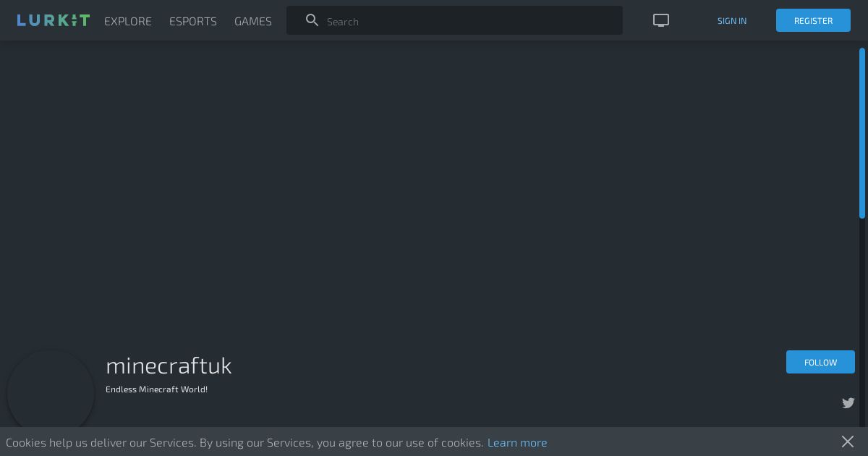Go to the ESPORTS section
The height and width of the screenshot is (456, 868).
click(x=193, y=21)
